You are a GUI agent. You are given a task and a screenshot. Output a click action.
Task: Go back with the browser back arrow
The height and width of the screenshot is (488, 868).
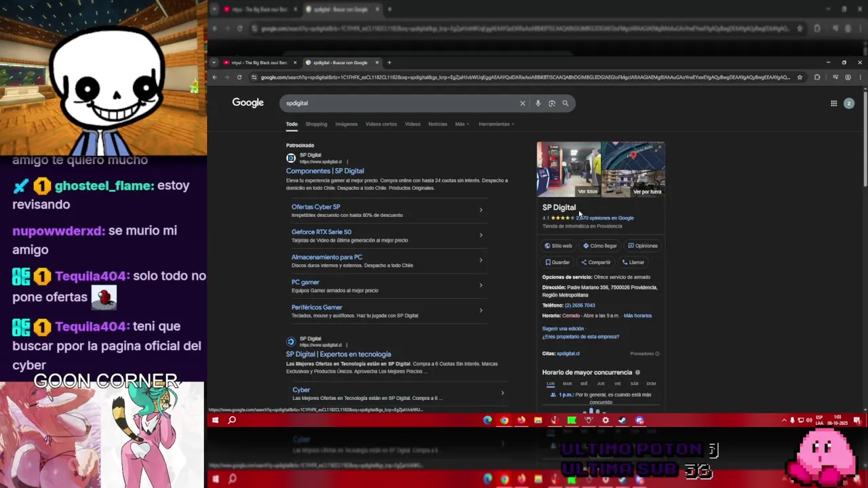pos(214,77)
